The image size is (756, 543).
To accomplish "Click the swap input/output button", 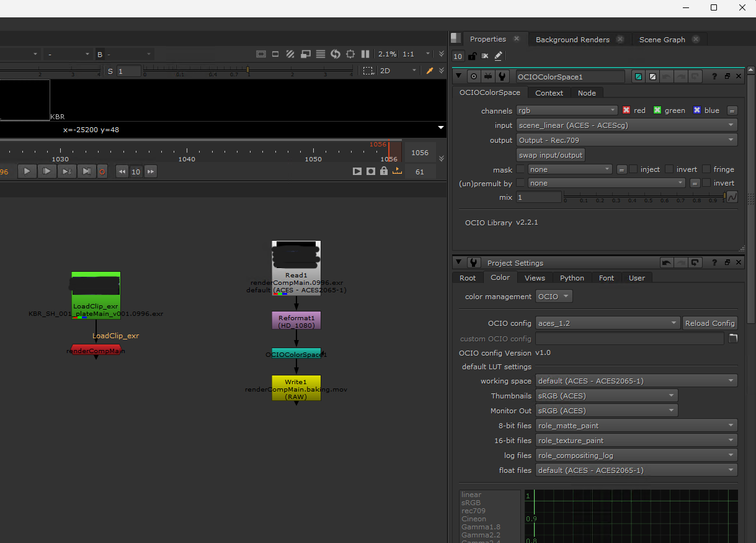I will pyautogui.click(x=551, y=155).
